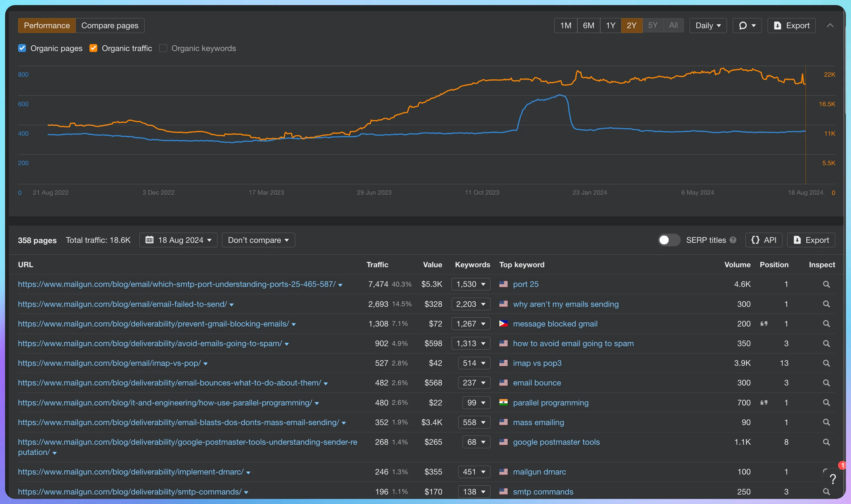Open the Don't compare dropdown
Screen dimensions: 851x504
tap(258, 240)
